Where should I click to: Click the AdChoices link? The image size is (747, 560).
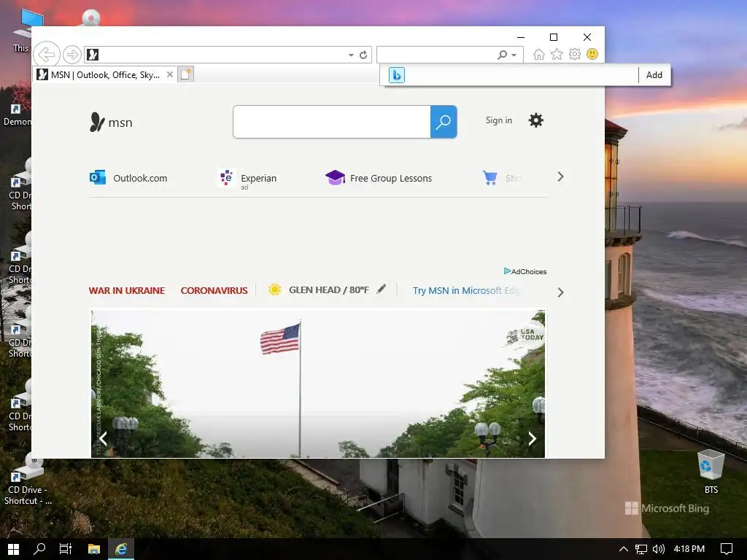[525, 271]
